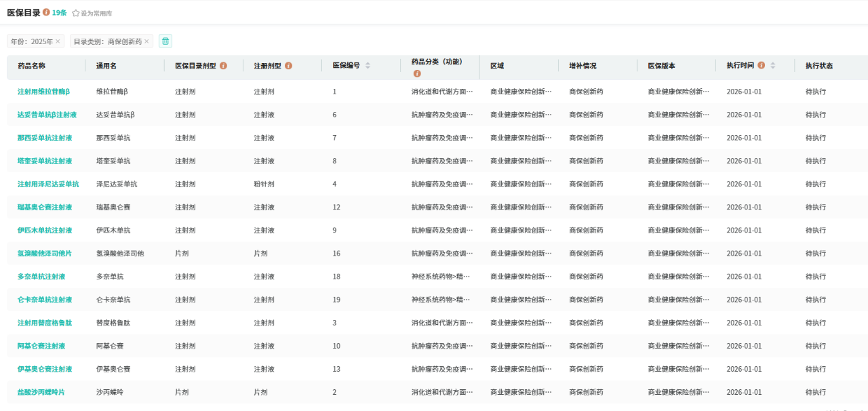Open the 氢溴酸他泽司他片 drug link
Viewport: 868px width, 411px height.
(45, 253)
